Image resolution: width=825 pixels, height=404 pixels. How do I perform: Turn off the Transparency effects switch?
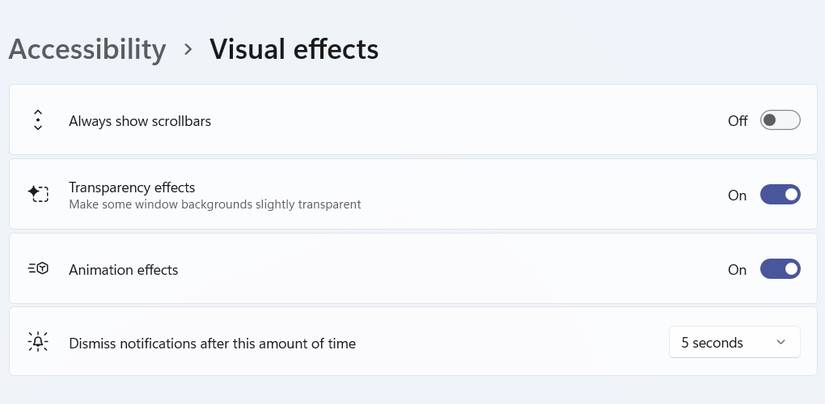pos(780,195)
